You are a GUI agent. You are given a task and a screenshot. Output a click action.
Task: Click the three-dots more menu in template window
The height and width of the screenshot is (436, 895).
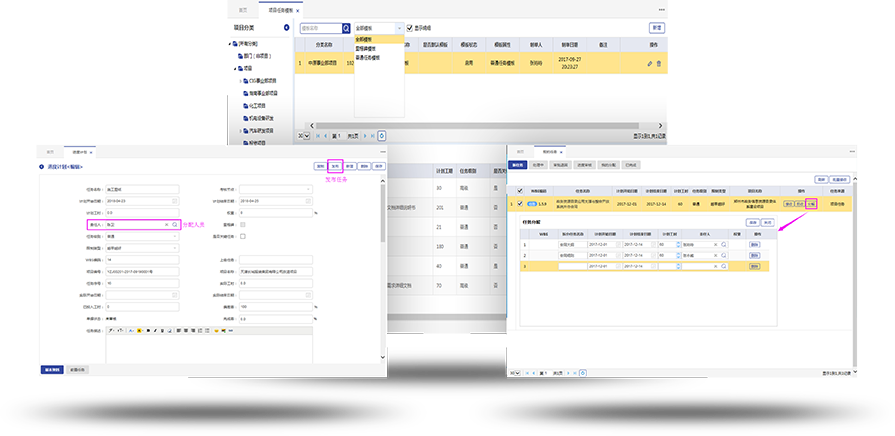pyautogui.click(x=661, y=9)
